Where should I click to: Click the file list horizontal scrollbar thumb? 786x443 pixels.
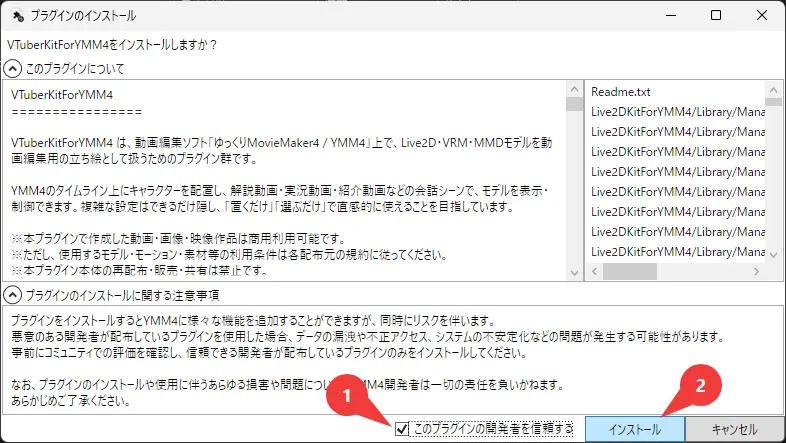click(630, 272)
